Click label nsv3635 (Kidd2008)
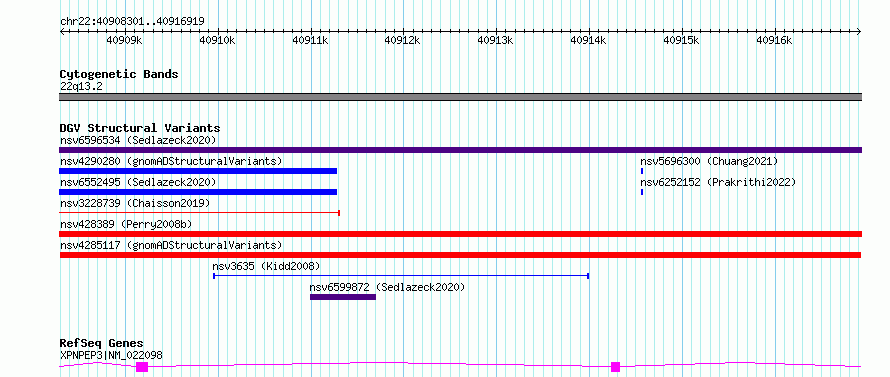The height and width of the screenshot is (377, 890). 266,266
